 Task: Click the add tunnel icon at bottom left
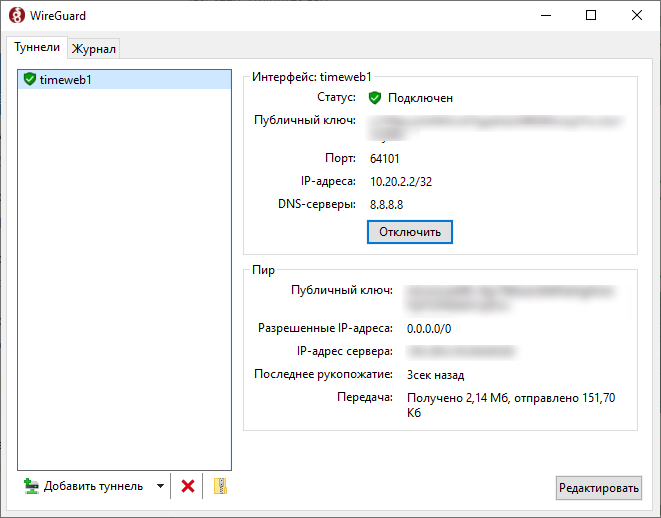click(31, 486)
